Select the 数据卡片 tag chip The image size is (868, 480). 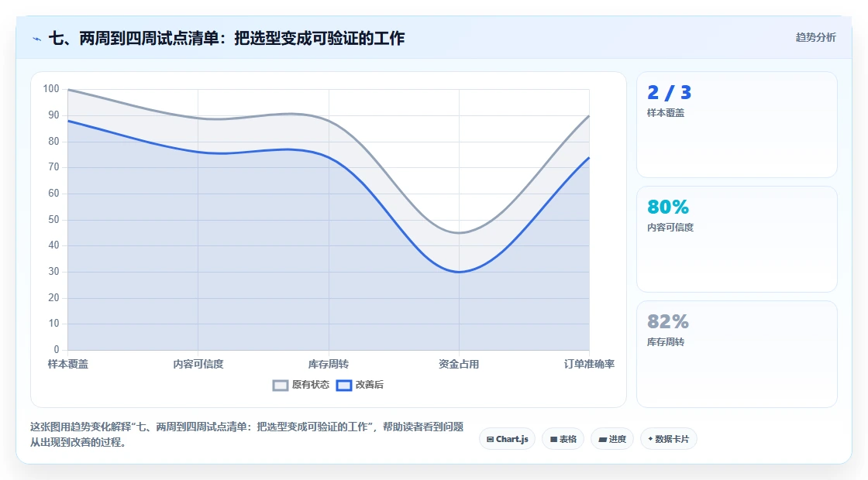coord(668,439)
